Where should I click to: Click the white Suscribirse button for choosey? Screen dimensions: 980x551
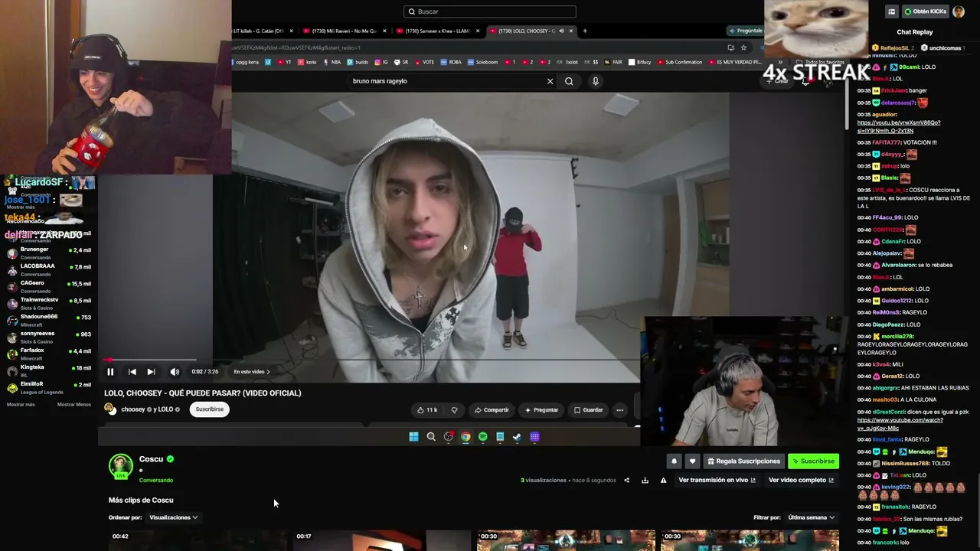pyautogui.click(x=209, y=409)
